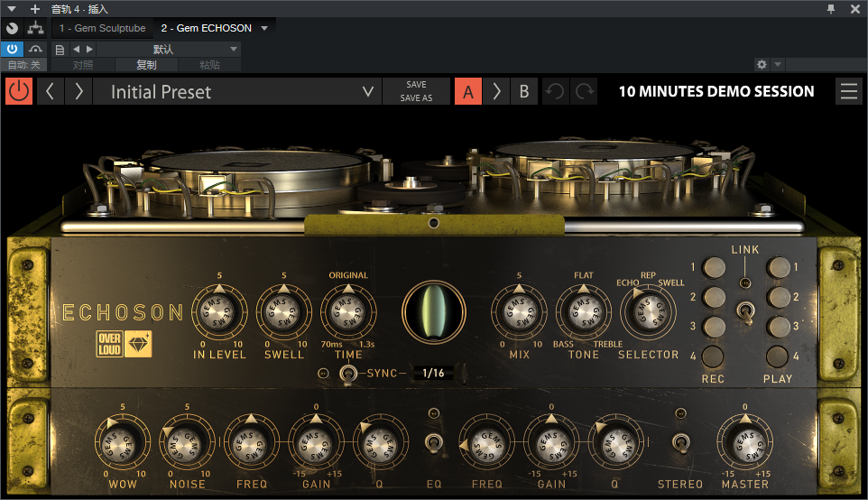The height and width of the screenshot is (500, 868).
Task: Click the GAIN knob left of STEREO switch
Action: [551, 443]
